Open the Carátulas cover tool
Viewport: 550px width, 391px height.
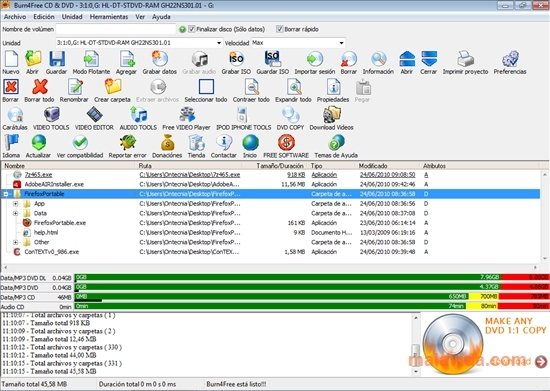click(15, 115)
